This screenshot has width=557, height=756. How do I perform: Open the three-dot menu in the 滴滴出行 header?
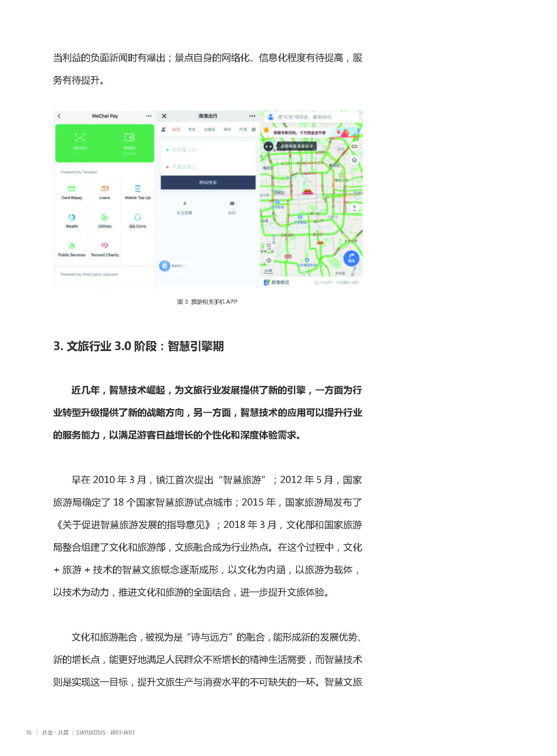point(252,116)
